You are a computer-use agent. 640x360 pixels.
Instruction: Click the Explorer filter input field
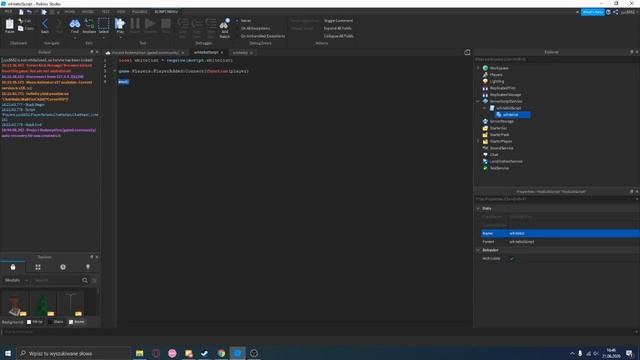pos(556,60)
